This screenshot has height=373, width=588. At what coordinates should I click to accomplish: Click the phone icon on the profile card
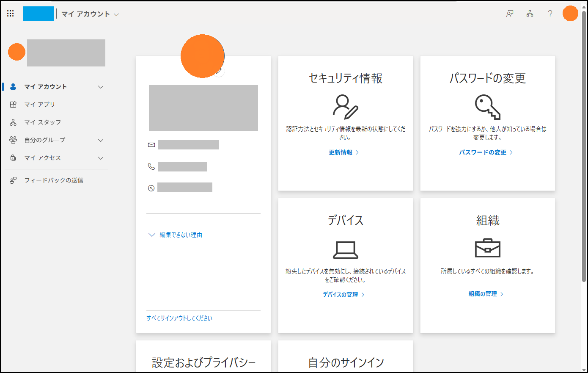pos(151,166)
